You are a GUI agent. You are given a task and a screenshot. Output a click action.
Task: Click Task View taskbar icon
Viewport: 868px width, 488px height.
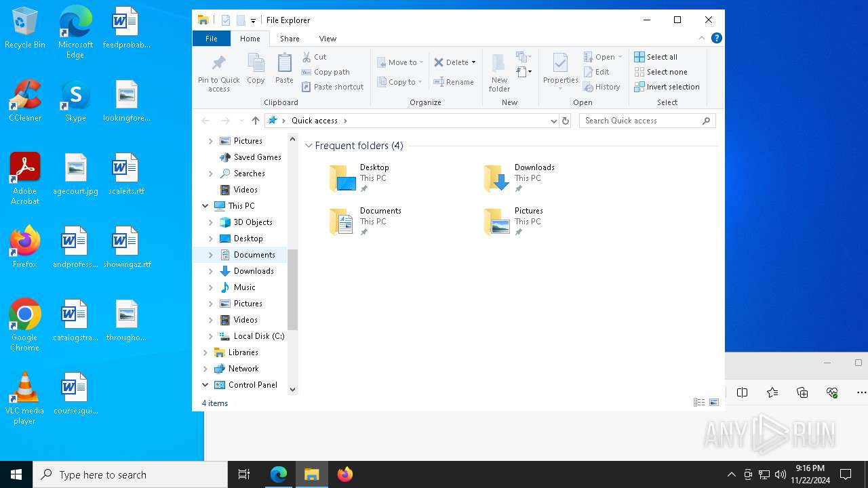[x=244, y=474]
